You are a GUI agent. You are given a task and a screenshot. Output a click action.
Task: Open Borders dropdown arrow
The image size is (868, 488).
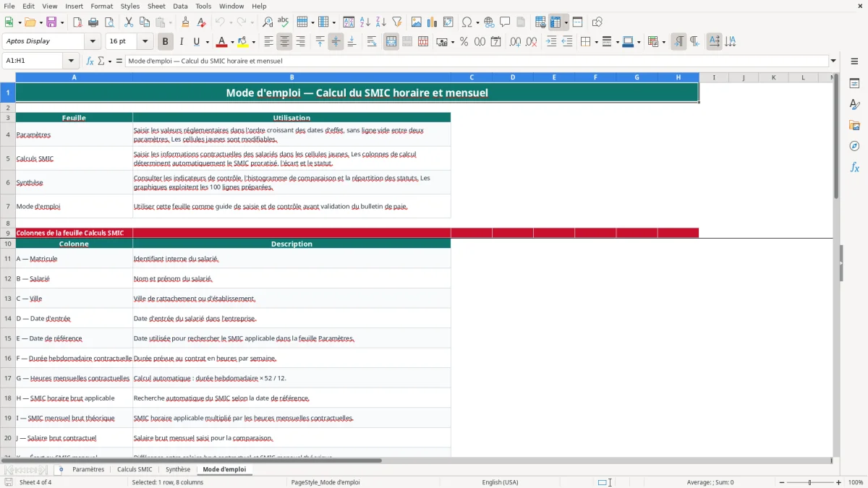pyautogui.click(x=595, y=42)
